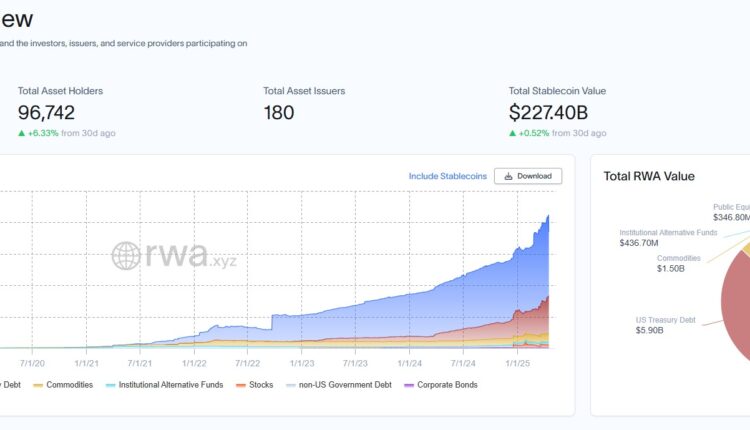This screenshot has width=750, height=430.
Task: Toggle Institutional Alternative Funds legend entry
Action: click(x=165, y=385)
